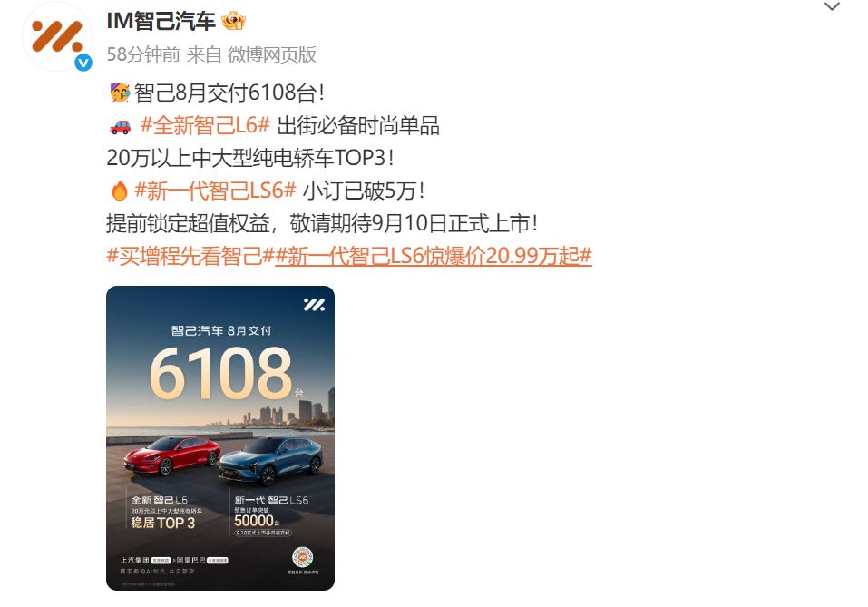Open hashtag #新一代智己LS6惊爆价20.99万起#
The image size is (868, 607).
(x=434, y=256)
